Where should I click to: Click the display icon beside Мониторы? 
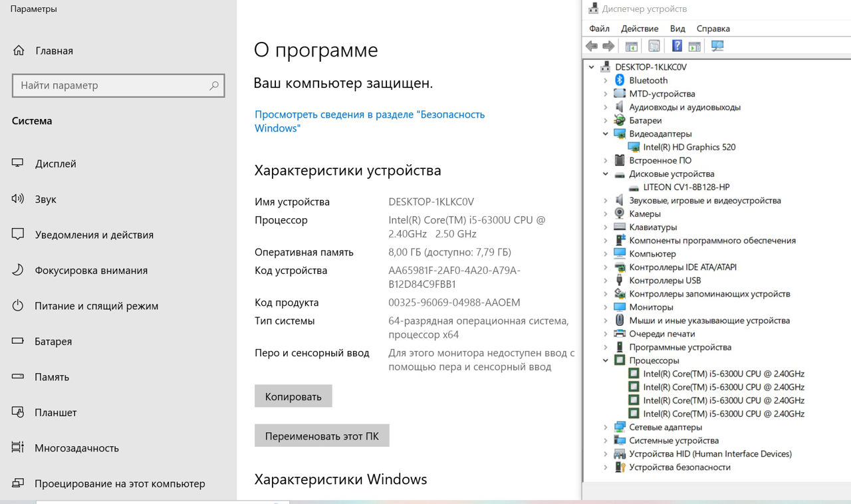tap(620, 307)
